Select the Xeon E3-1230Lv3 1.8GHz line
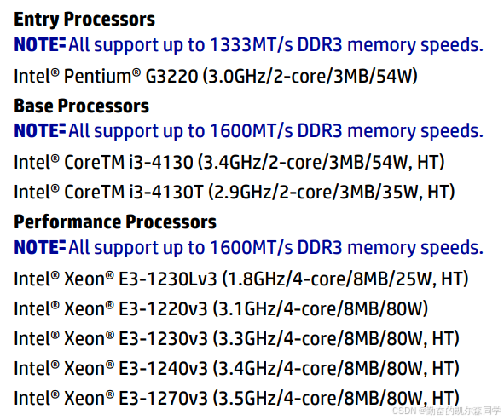 tap(241, 279)
